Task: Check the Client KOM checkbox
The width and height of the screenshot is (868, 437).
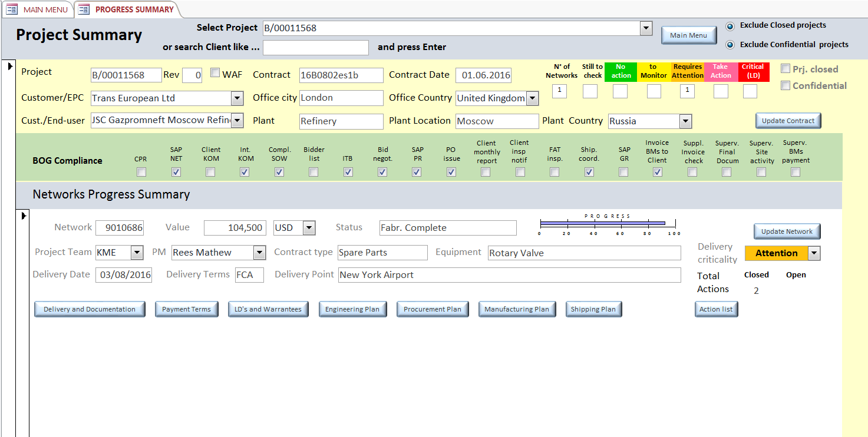Action: (x=210, y=172)
